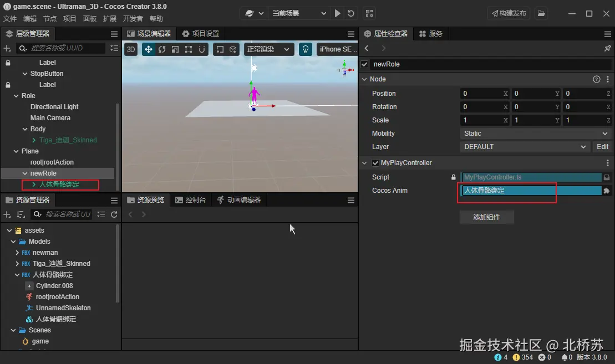Open Node help question-mark icon
The height and width of the screenshot is (364, 615).
596,79
